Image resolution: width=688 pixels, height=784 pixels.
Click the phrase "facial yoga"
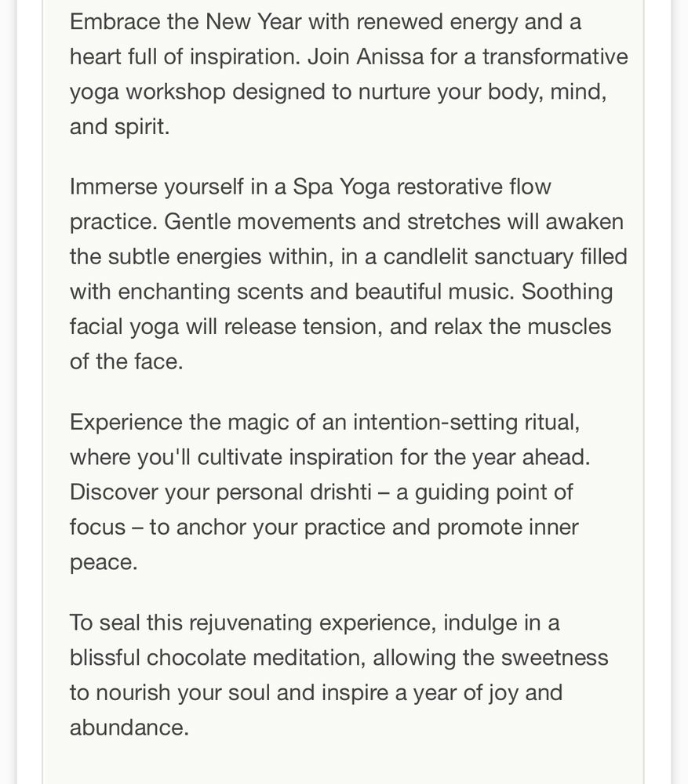124,328
